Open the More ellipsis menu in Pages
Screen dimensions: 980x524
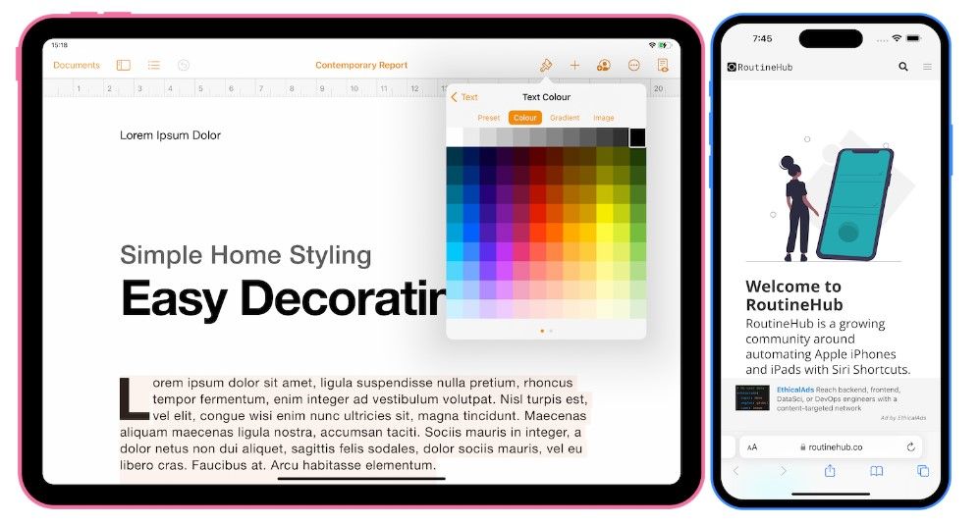[633, 65]
